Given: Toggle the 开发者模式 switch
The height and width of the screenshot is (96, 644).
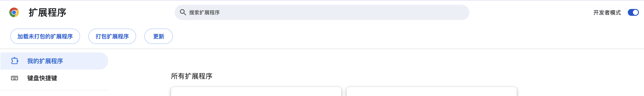Looking at the screenshot, I should tap(633, 12).
